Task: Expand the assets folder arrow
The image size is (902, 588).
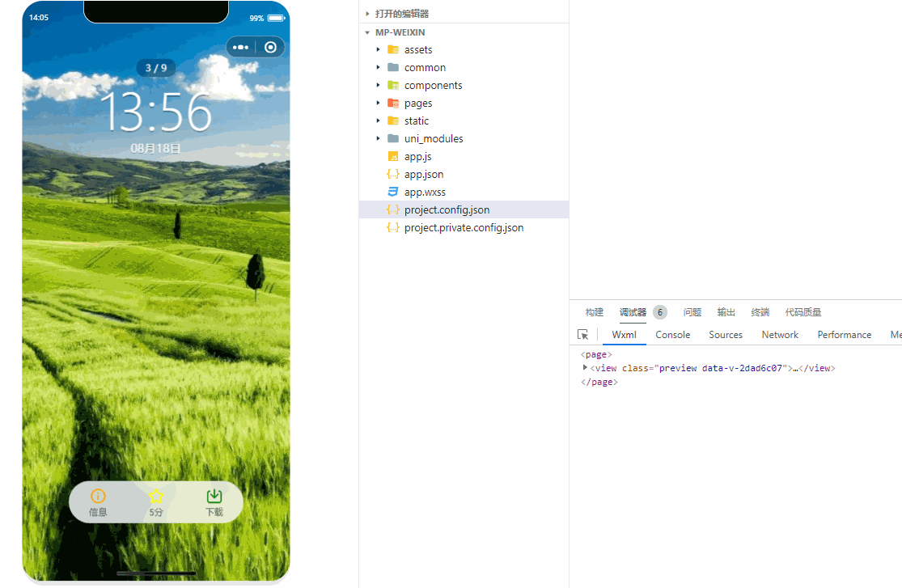Action: click(x=378, y=49)
